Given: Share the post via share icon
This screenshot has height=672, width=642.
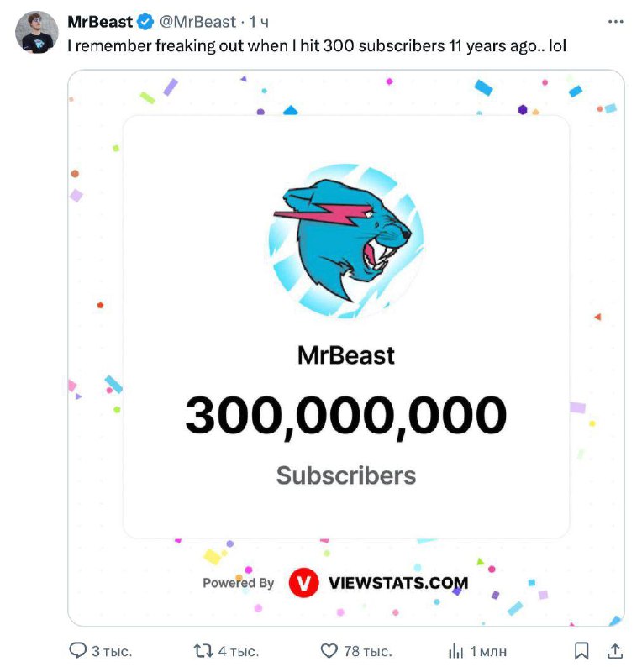Looking at the screenshot, I should 614,651.
